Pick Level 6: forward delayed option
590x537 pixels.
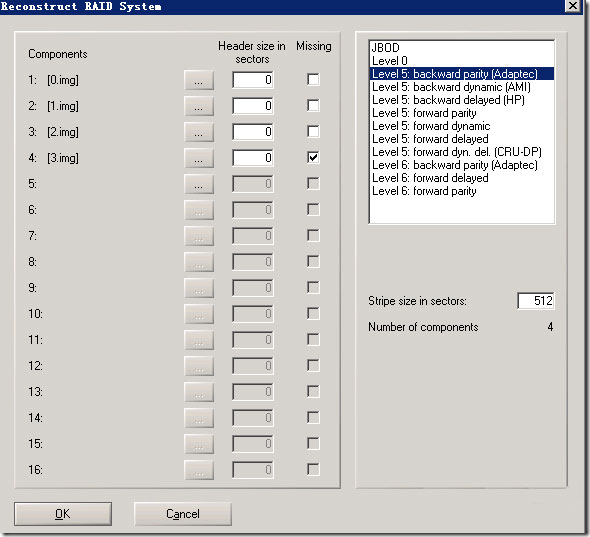tap(462, 178)
